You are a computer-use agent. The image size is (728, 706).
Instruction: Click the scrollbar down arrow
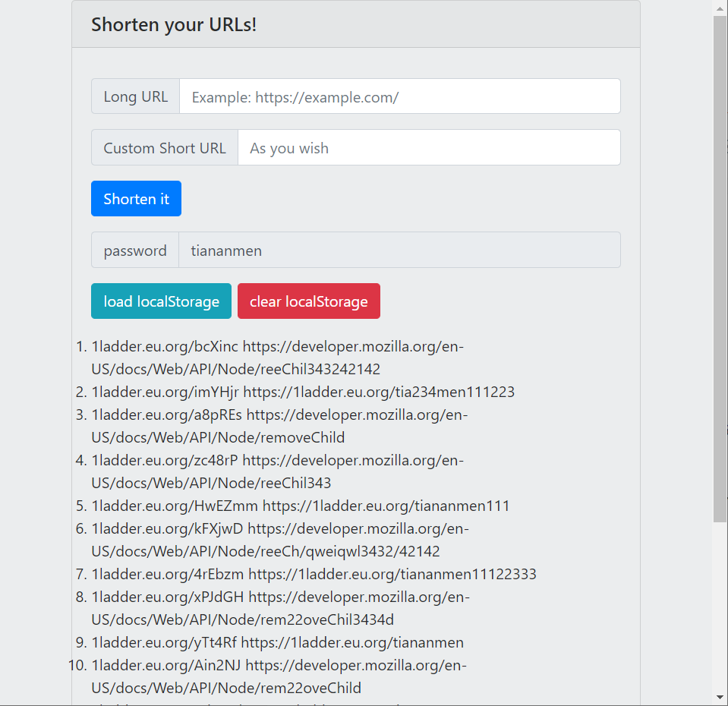[720, 697]
